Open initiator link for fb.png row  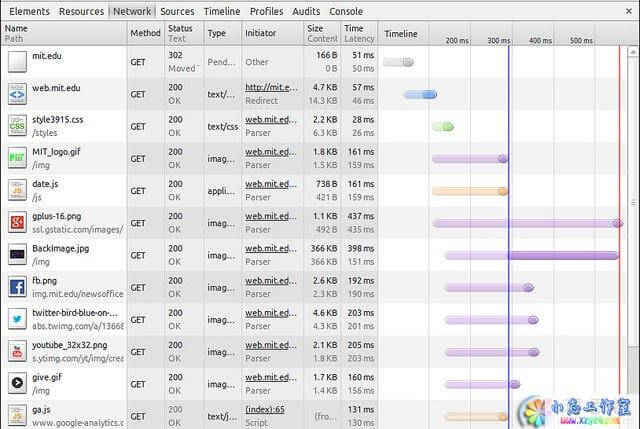tap(271, 281)
